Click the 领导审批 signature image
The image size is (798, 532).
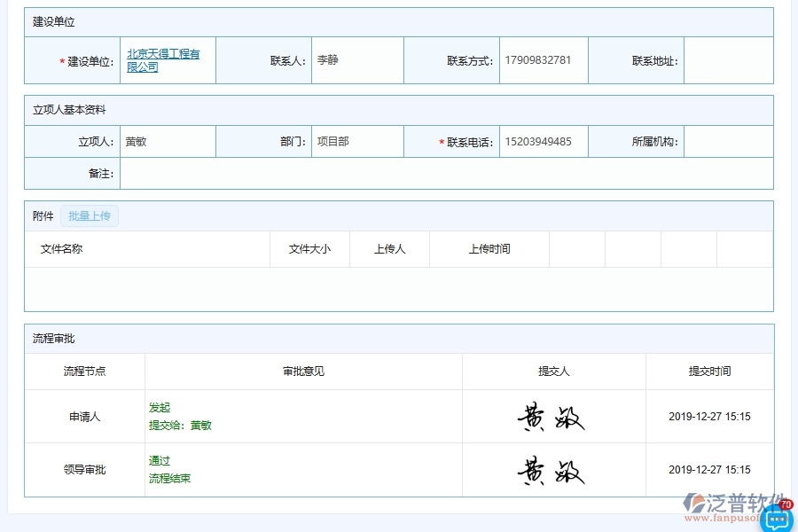(552, 469)
